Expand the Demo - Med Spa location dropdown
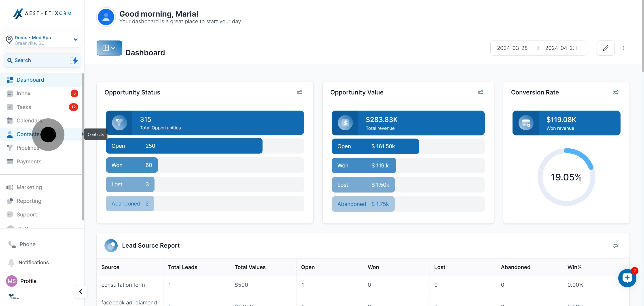This screenshot has width=644, height=306. point(76,40)
